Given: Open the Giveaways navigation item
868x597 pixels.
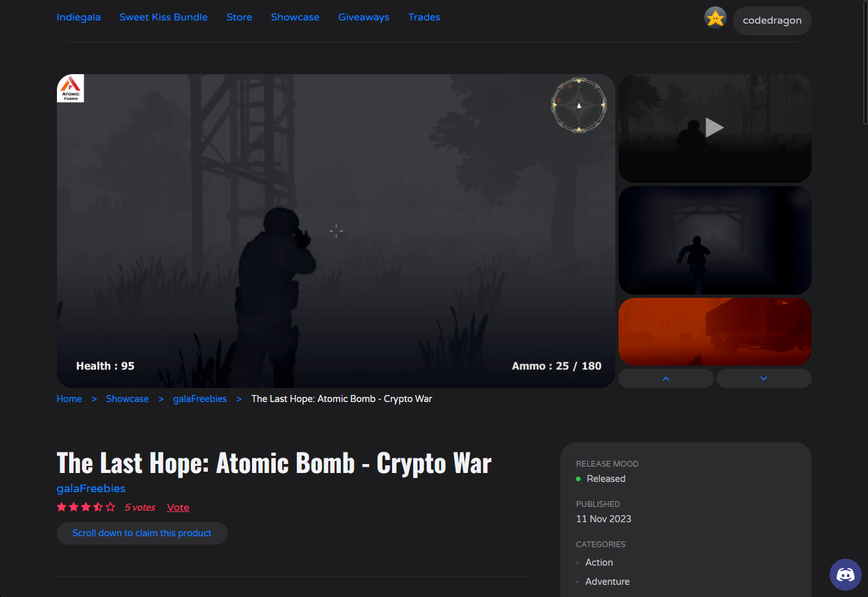Looking at the screenshot, I should [364, 17].
